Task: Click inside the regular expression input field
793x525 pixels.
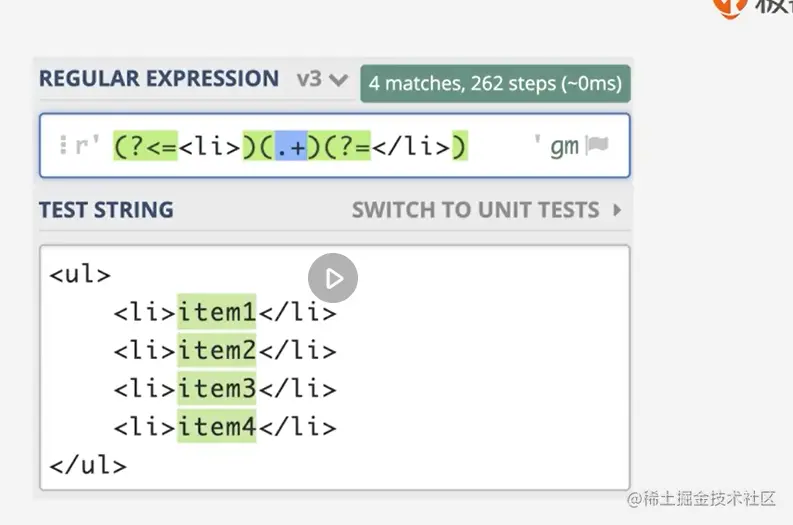Action: click(x=500, y=146)
